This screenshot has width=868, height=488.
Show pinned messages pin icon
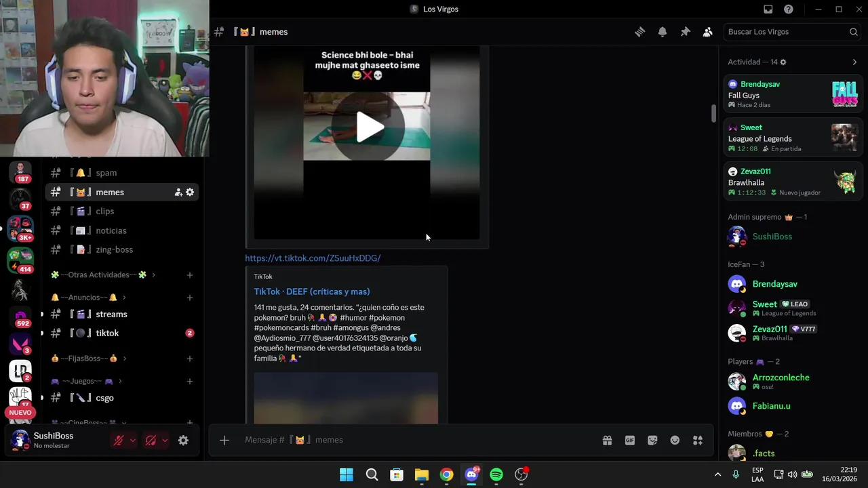coord(685,32)
